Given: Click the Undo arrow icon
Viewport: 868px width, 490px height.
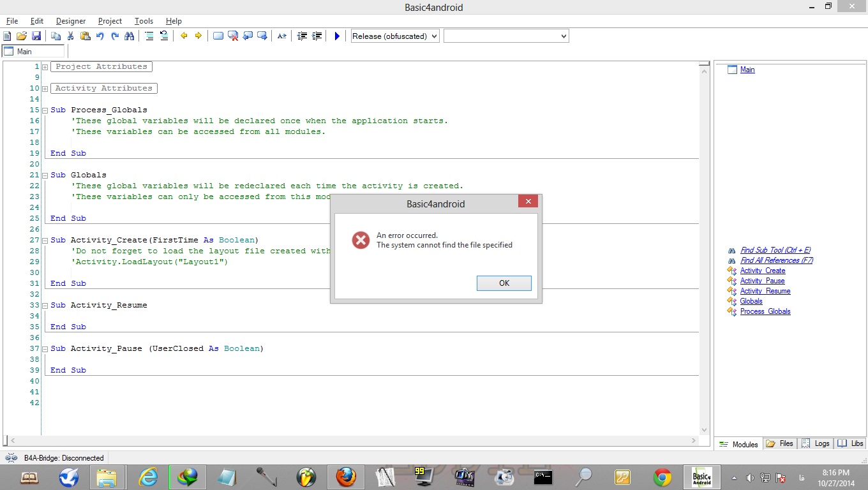Looking at the screenshot, I should [x=100, y=36].
